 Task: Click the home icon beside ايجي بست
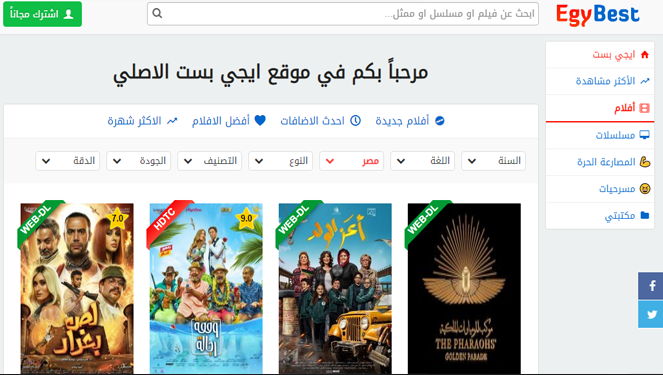click(x=644, y=55)
